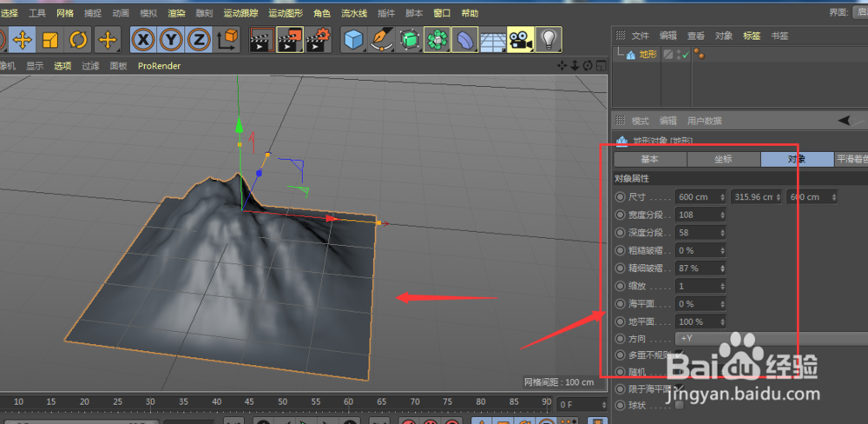
Task: Open the 渲染 menu
Action: click(176, 13)
